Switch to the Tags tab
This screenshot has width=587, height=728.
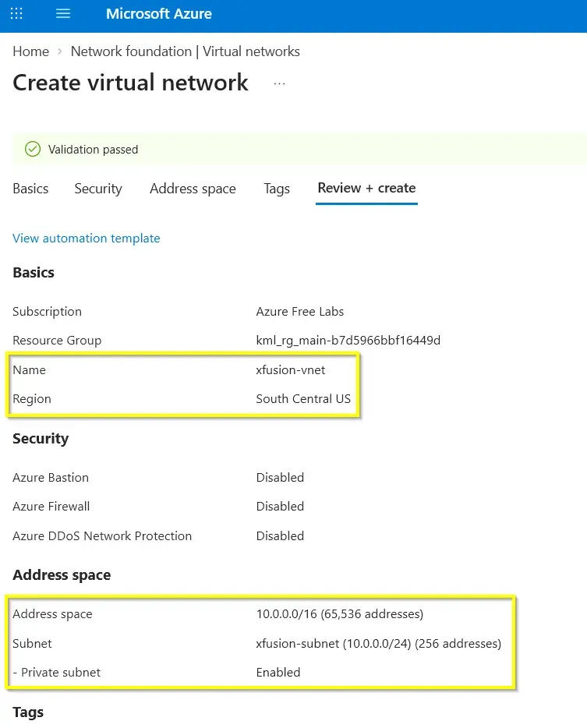pos(277,189)
